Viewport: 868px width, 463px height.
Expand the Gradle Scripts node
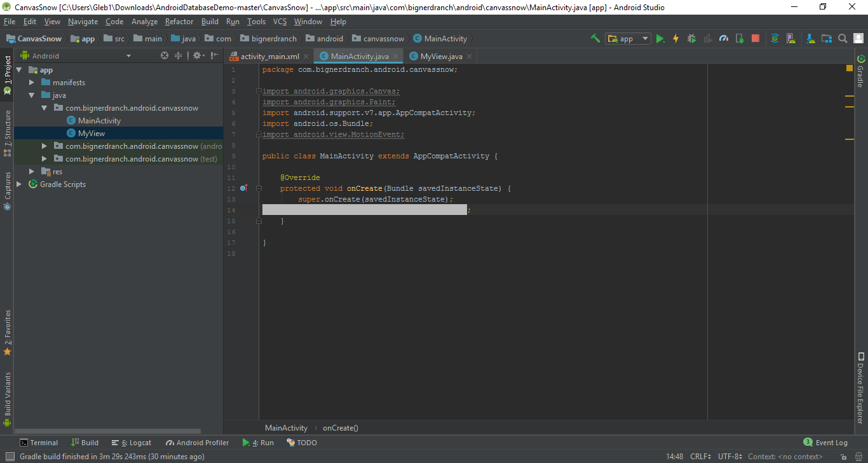pos(19,184)
